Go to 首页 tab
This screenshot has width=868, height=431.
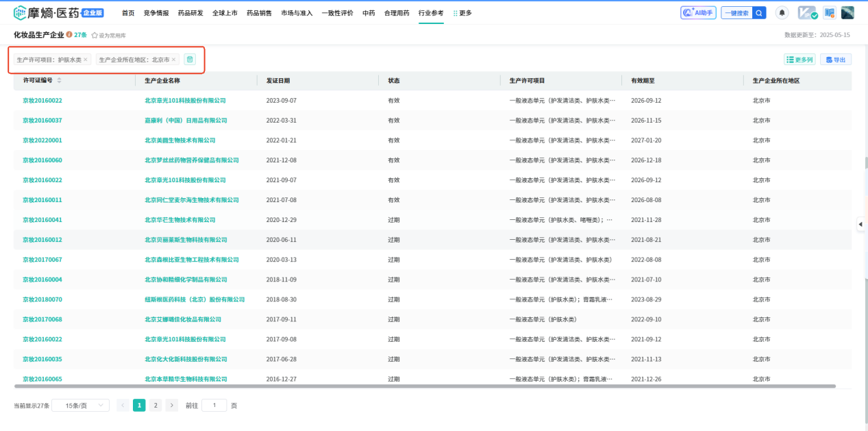coord(128,13)
